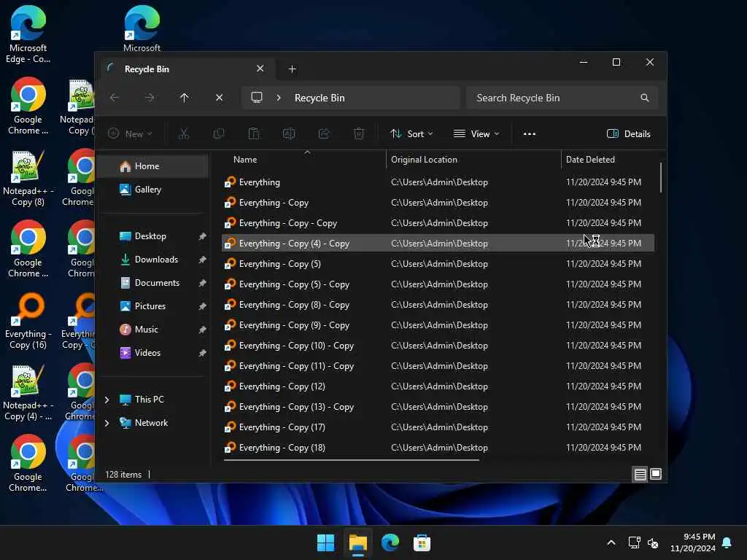Image resolution: width=747 pixels, height=560 pixels.
Task: Select Everything - Copy (16) desktop shortcut
Action: click(28, 321)
